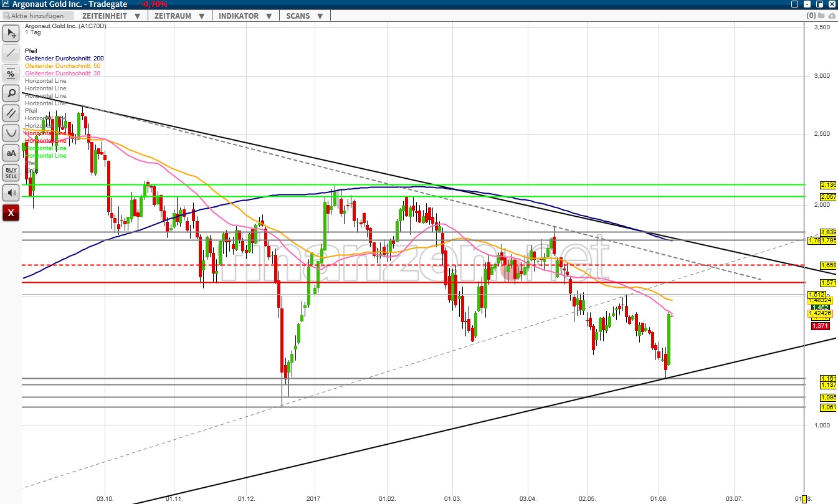Pick the curve arc drawing tool
Screen dimensions: 838x504
tap(11, 133)
